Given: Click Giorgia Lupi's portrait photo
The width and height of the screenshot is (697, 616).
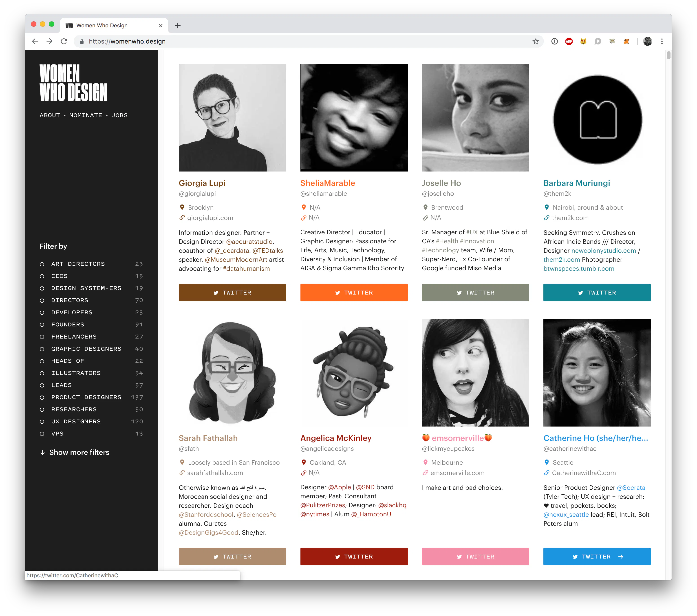Looking at the screenshot, I should pyautogui.click(x=232, y=118).
